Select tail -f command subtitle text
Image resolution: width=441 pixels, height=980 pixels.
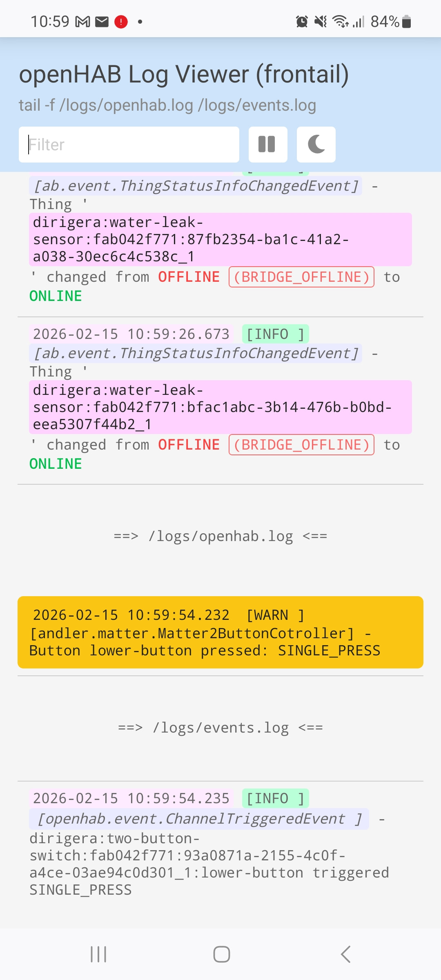(167, 105)
